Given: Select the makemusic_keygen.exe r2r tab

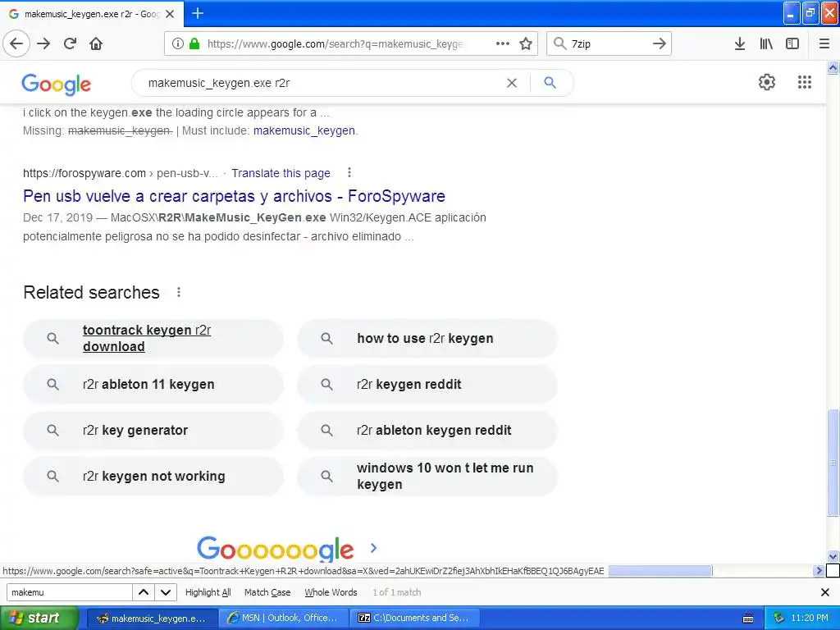Looking at the screenshot, I should point(92,14).
